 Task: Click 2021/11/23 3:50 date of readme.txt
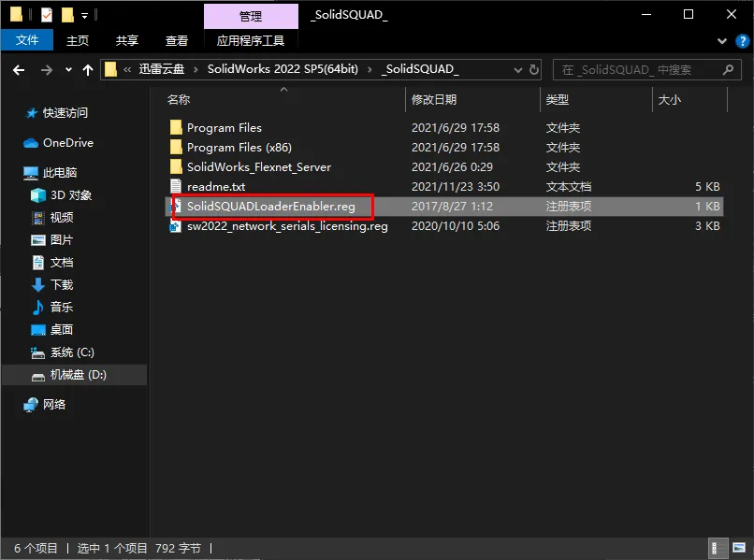coord(456,187)
